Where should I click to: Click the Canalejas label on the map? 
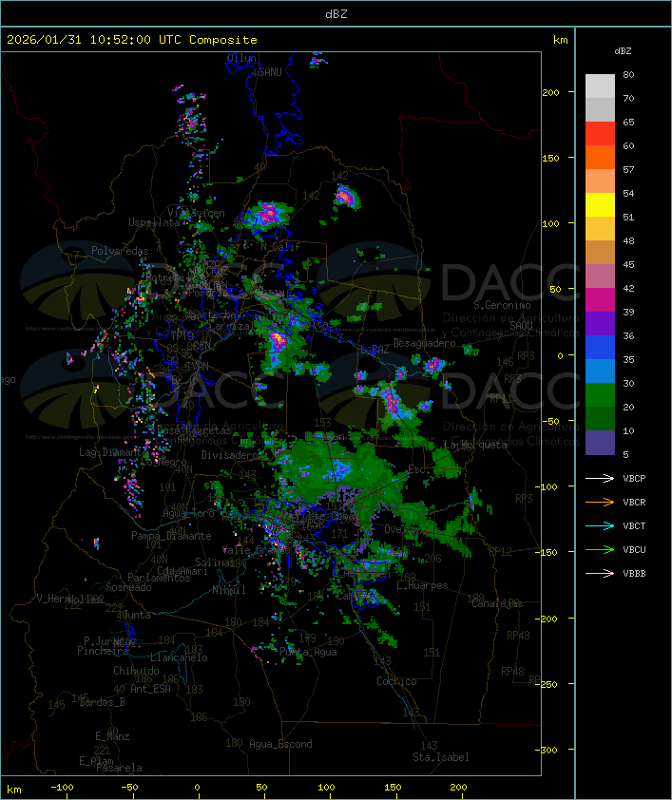pyautogui.click(x=497, y=603)
